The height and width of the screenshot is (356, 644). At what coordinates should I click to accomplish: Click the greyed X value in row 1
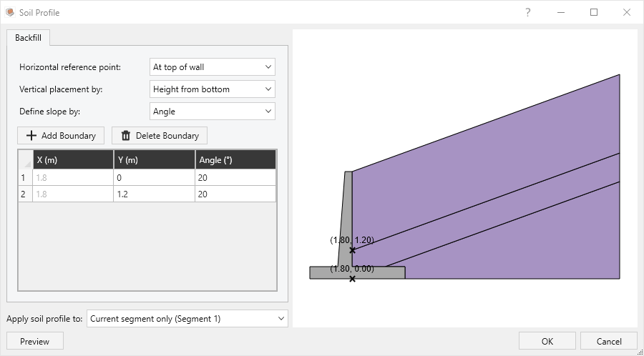[73, 177]
